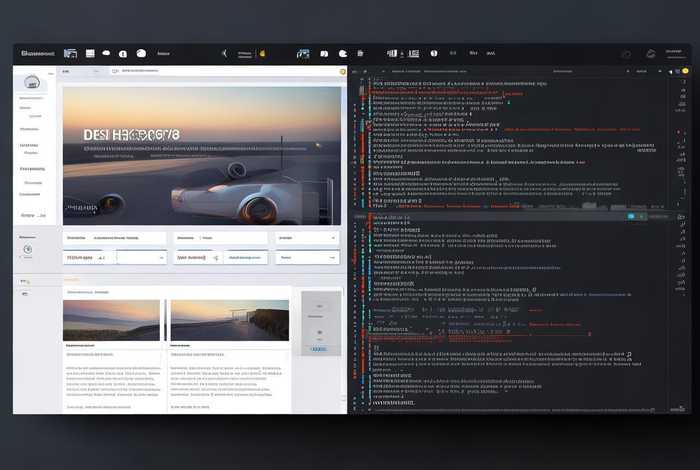Click the round avatar icon in the left sidebar
700x470 pixels.
pos(32,85)
